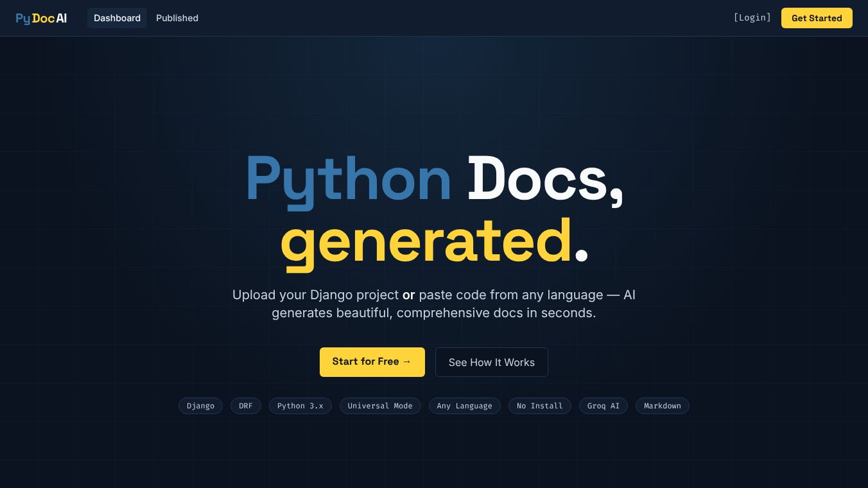Click Start for Free button
Image resolution: width=868 pixels, height=488 pixels.
372,362
